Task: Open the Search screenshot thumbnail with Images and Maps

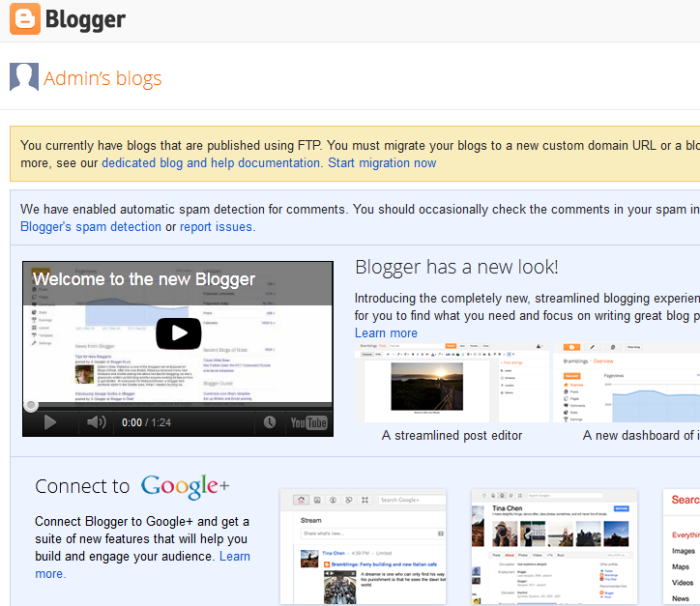Action: 682,547
